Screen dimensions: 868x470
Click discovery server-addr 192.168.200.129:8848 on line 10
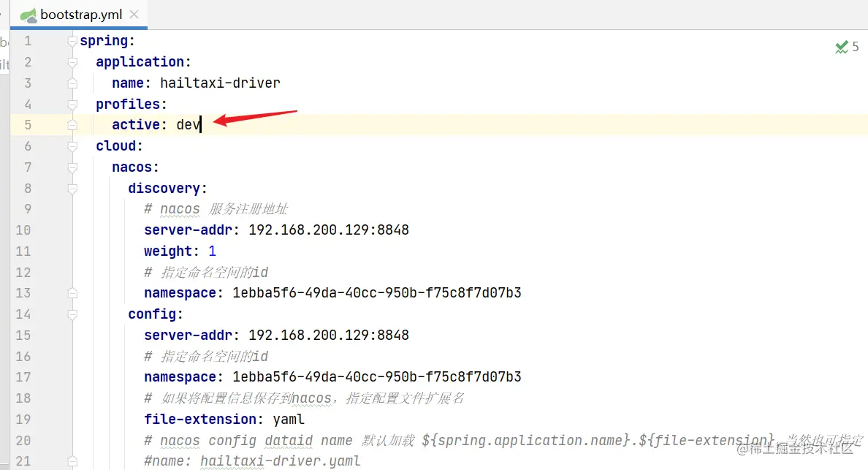click(x=329, y=230)
